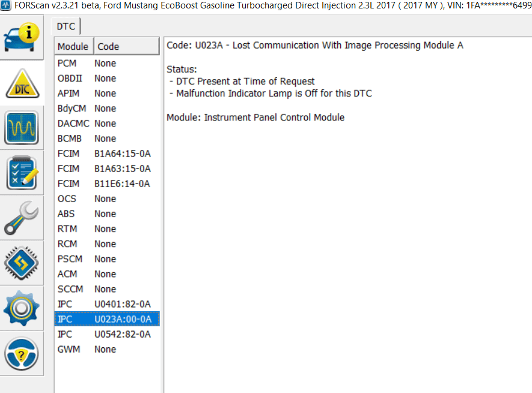Open the gear settings icon
The width and height of the screenshot is (532, 393).
pos(22,308)
